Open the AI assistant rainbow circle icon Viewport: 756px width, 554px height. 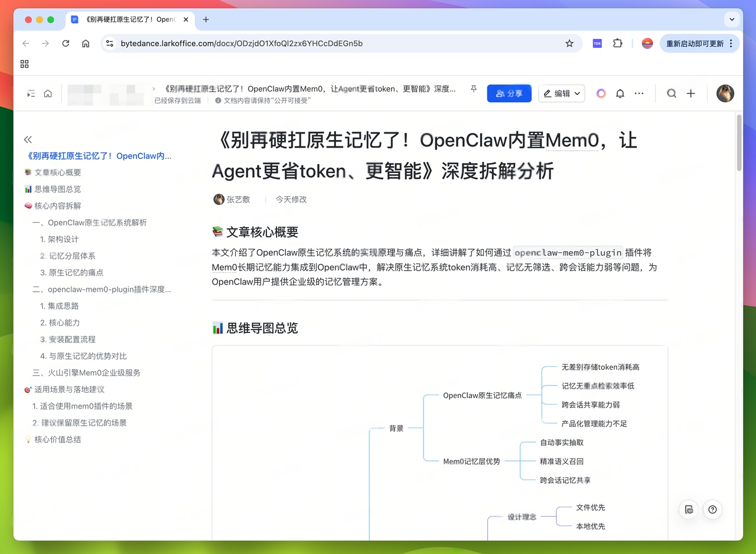[601, 93]
